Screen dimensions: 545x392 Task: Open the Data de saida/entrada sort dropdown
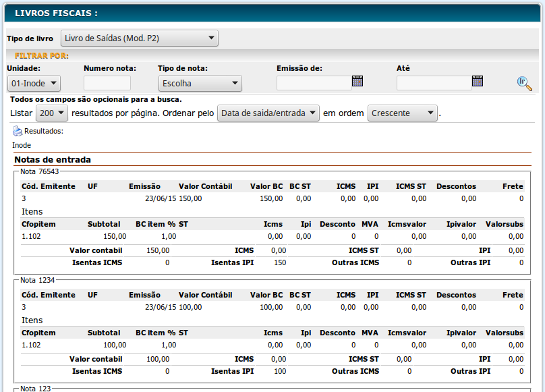tap(268, 113)
